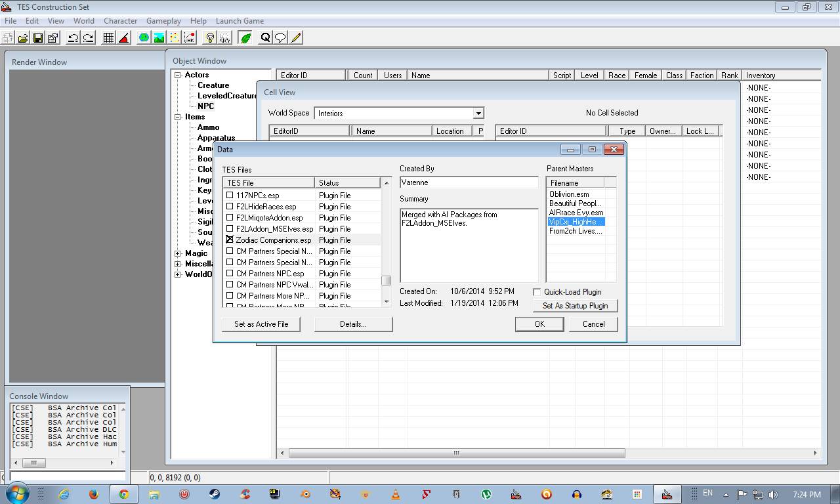Toggle the Snap to Grid icon
Viewport: 840px width, 504px height.
coord(109,38)
